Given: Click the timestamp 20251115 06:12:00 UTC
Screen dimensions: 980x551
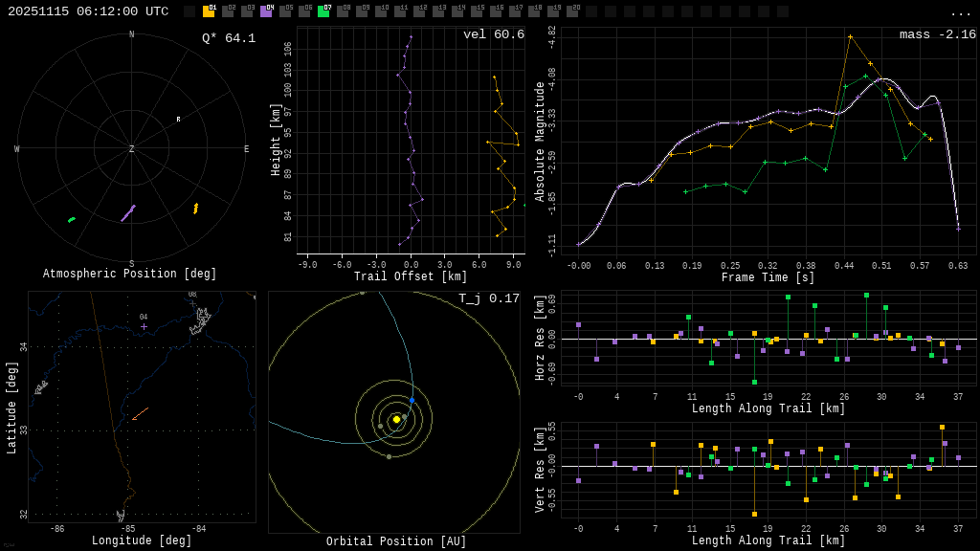Looking at the screenshot, I should click(88, 11).
